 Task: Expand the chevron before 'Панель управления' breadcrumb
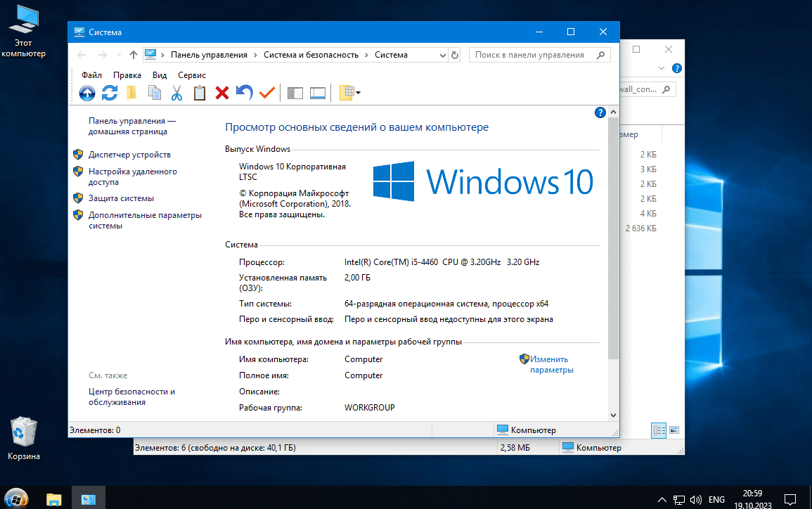pyautogui.click(x=162, y=55)
